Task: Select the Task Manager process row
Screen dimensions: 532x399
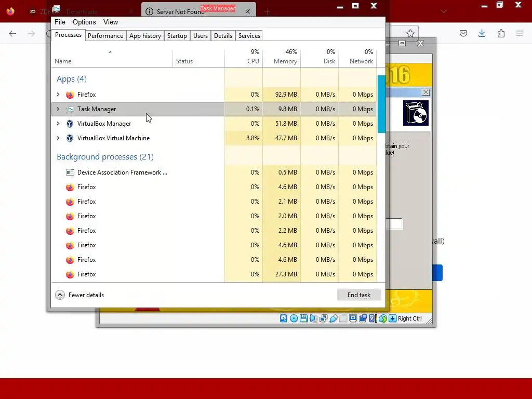Action: click(214, 109)
